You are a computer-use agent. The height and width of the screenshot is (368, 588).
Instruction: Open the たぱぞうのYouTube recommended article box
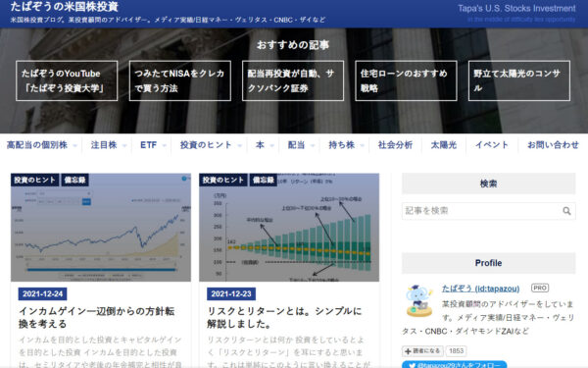click(x=67, y=80)
